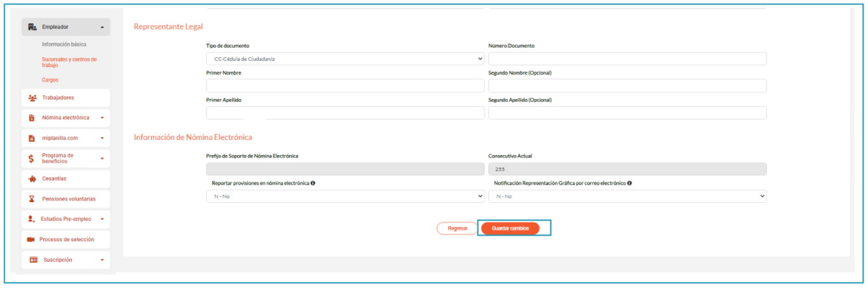This screenshot has height=291, width=868.
Task: Click the Empleador building icon
Action: (32, 27)
